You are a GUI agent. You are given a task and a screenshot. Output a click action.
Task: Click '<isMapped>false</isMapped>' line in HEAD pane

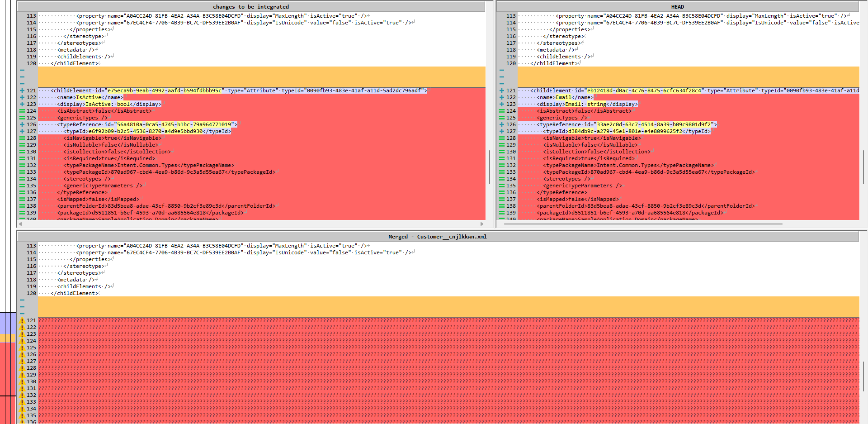tap(577, 199)
